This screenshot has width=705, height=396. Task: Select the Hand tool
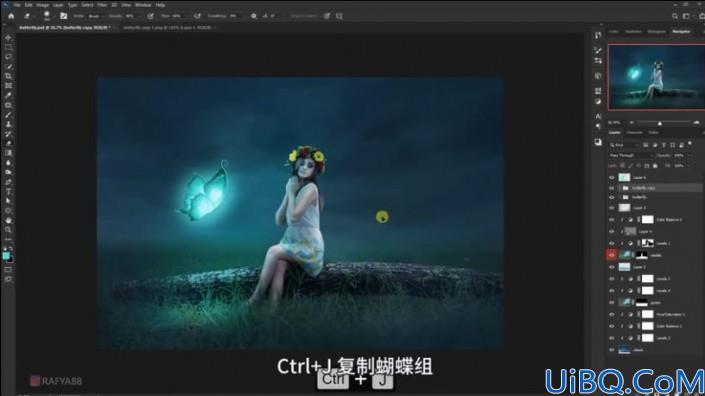8,220
